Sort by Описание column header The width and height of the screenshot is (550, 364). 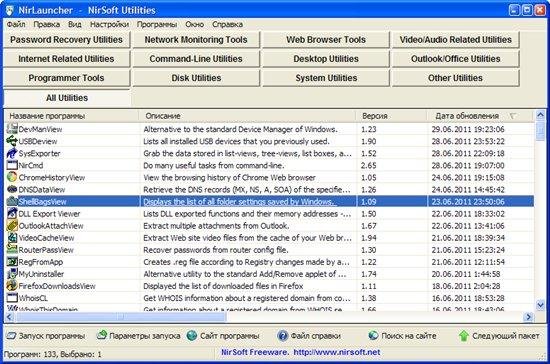click(247, 116)
